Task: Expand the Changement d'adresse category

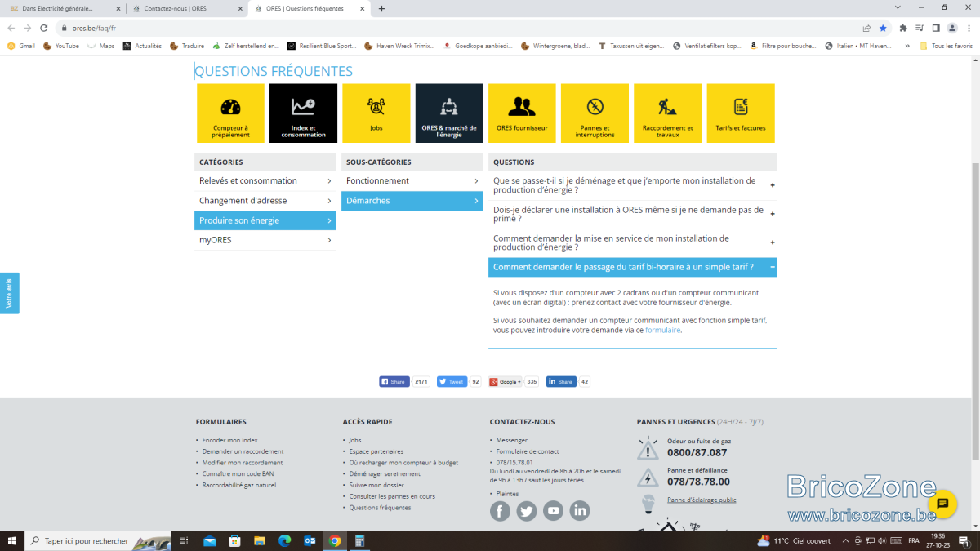Action: pos(265,201)
